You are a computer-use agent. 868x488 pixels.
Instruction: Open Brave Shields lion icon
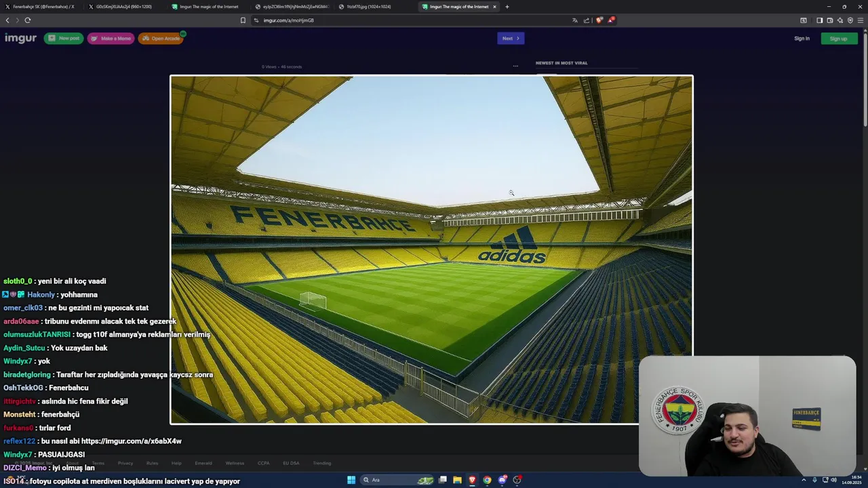(599, 20)
